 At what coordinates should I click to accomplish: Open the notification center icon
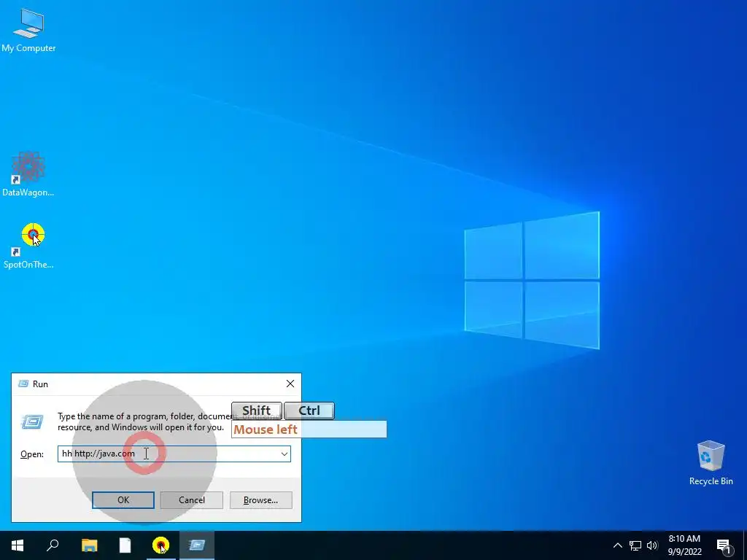pyautogui.click(x=724, y=545)
